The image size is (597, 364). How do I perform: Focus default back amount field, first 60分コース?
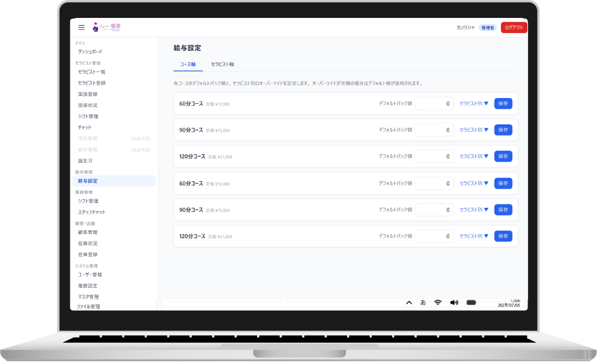435,103
